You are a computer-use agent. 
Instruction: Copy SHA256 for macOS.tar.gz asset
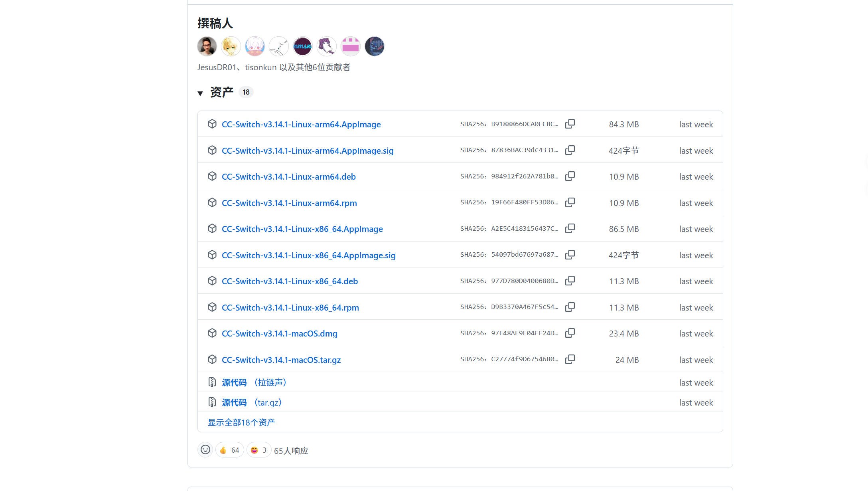[570, 359]
